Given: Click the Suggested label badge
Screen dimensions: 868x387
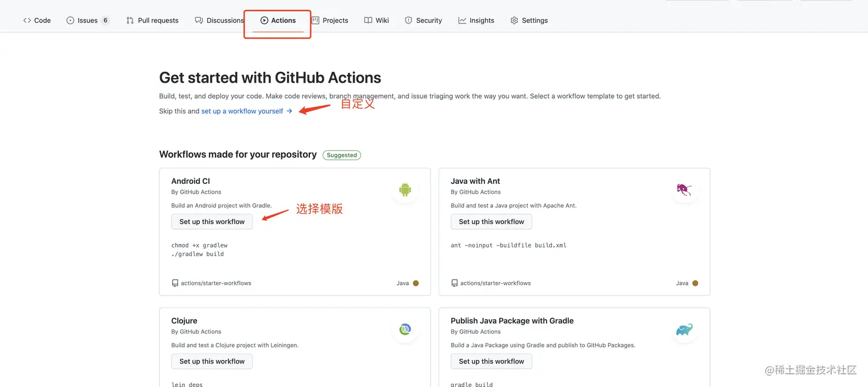Looking at the screenshot, I should pyautogui.click(x=342, y=155).
